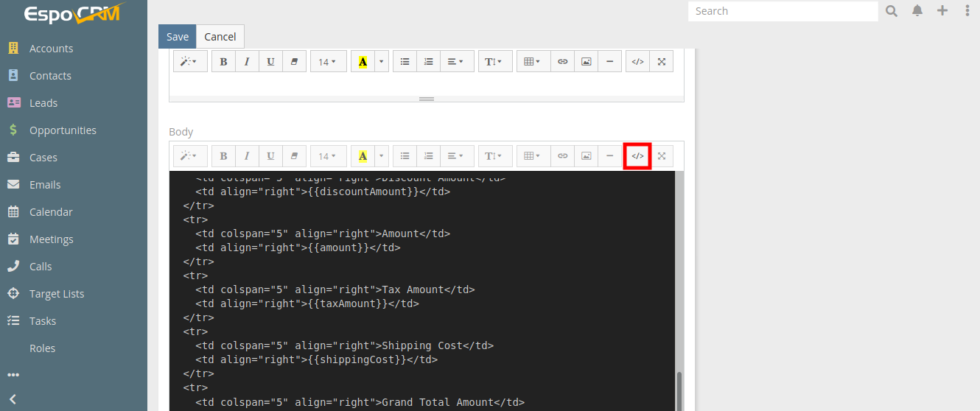Go to Target Lists in the sidebar

[x=57, y=294]
